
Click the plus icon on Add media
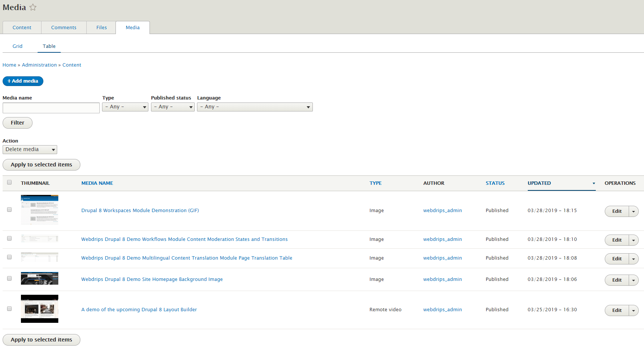9,81
